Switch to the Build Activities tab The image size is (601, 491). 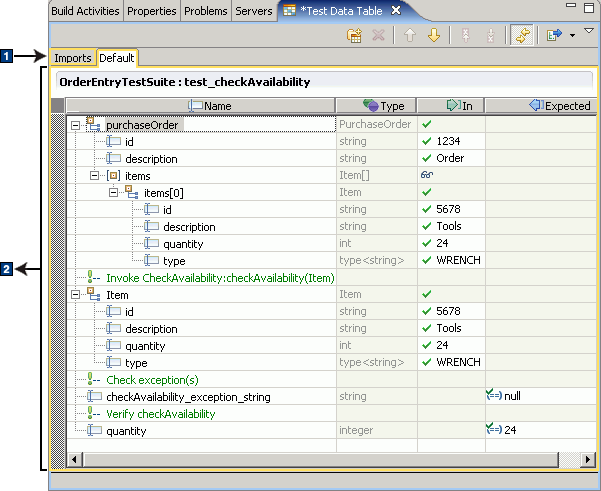click(x=85, y=11)
